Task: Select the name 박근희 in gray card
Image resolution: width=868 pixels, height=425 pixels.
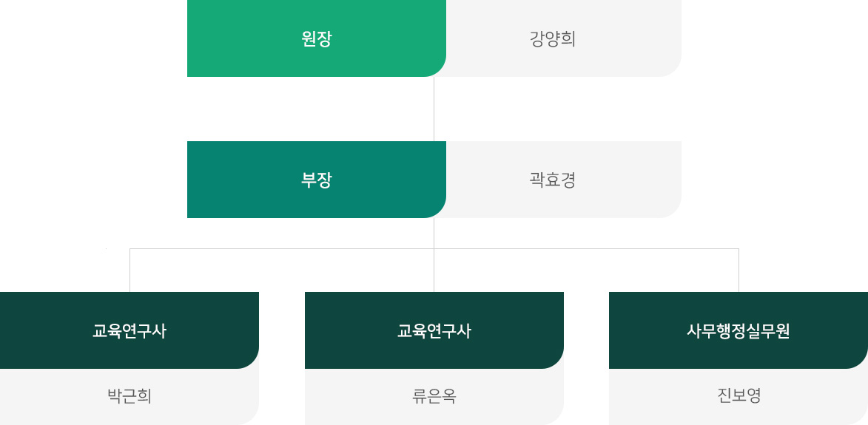Action: click(129, 396)
